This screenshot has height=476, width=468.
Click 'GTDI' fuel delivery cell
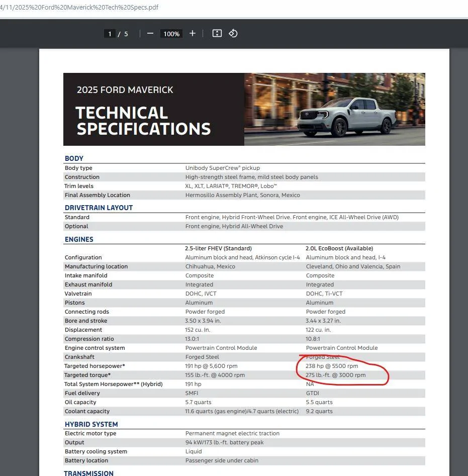coord(312,393)
